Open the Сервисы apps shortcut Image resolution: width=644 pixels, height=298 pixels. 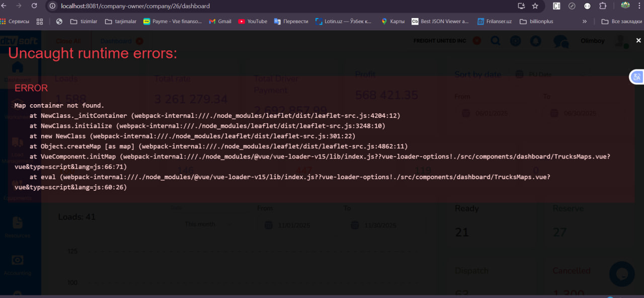pos(15,21)
